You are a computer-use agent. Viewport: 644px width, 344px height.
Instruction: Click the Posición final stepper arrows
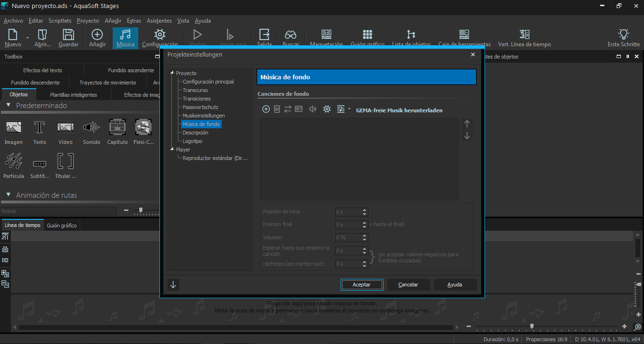[365, 225]
